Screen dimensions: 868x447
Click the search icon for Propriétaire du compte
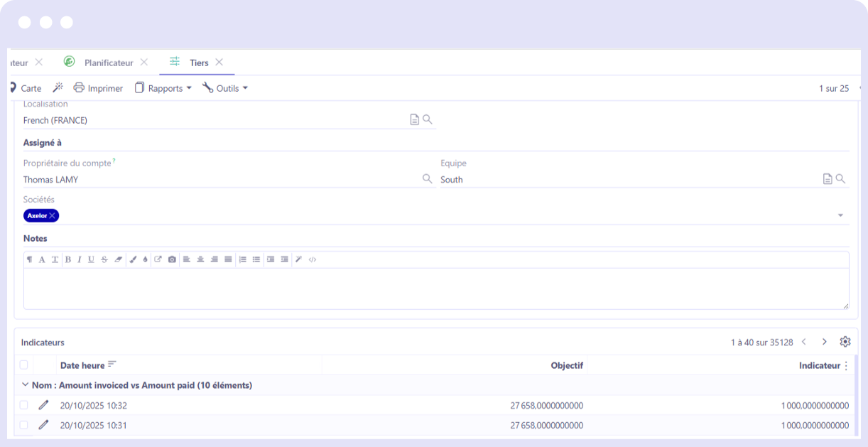427,179
